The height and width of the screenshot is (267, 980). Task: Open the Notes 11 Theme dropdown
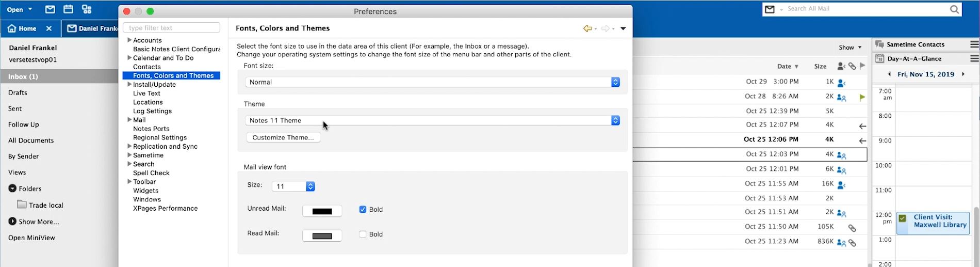432,120
